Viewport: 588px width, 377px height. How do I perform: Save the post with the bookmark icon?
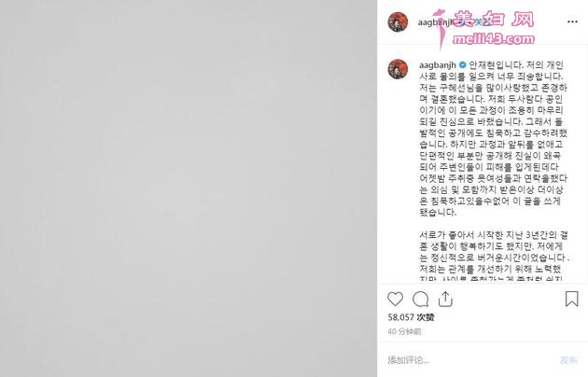tap(571, 299)
